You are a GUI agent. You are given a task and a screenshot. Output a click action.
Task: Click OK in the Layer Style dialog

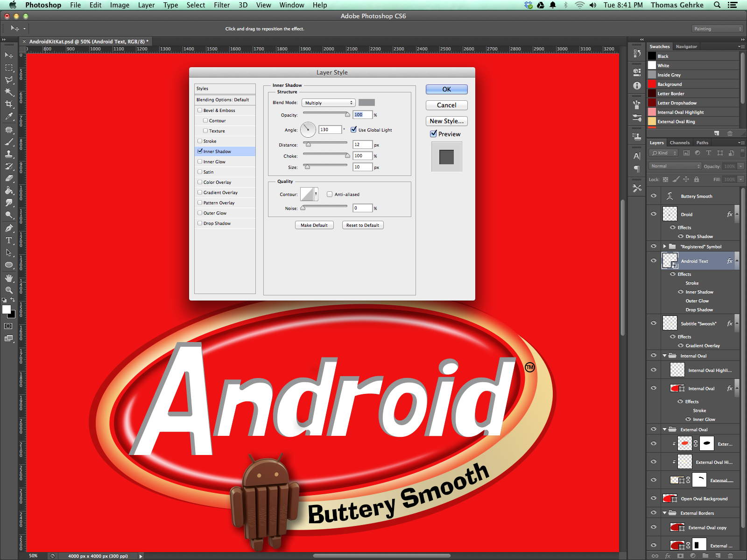pyautogui.click(x=447, y=89)
